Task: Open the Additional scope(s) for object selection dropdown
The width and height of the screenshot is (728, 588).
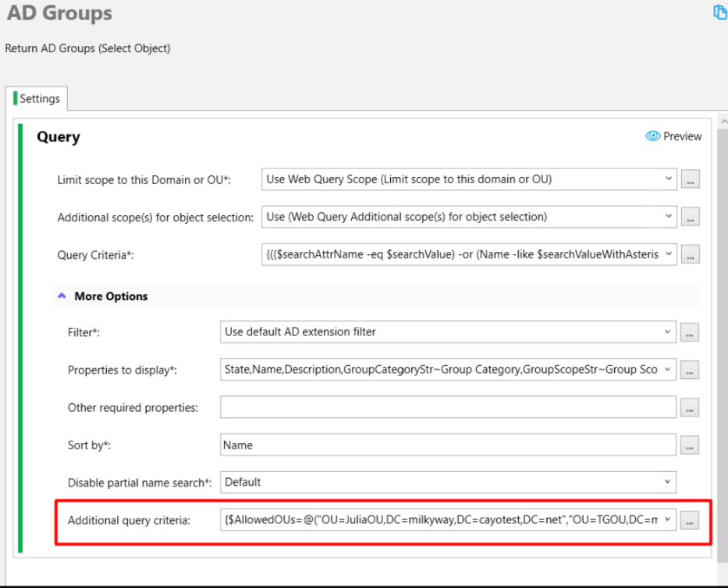Action: tap(469, 217)
